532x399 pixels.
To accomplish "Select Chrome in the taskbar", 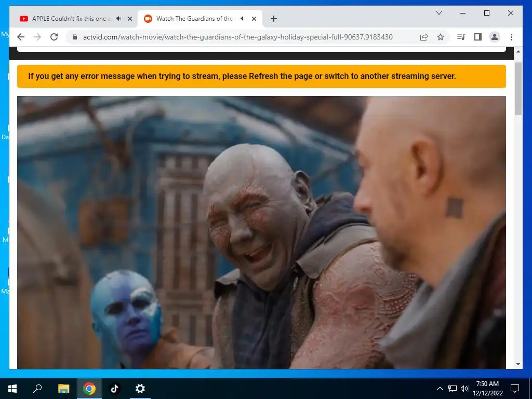I will pos(89,389).
